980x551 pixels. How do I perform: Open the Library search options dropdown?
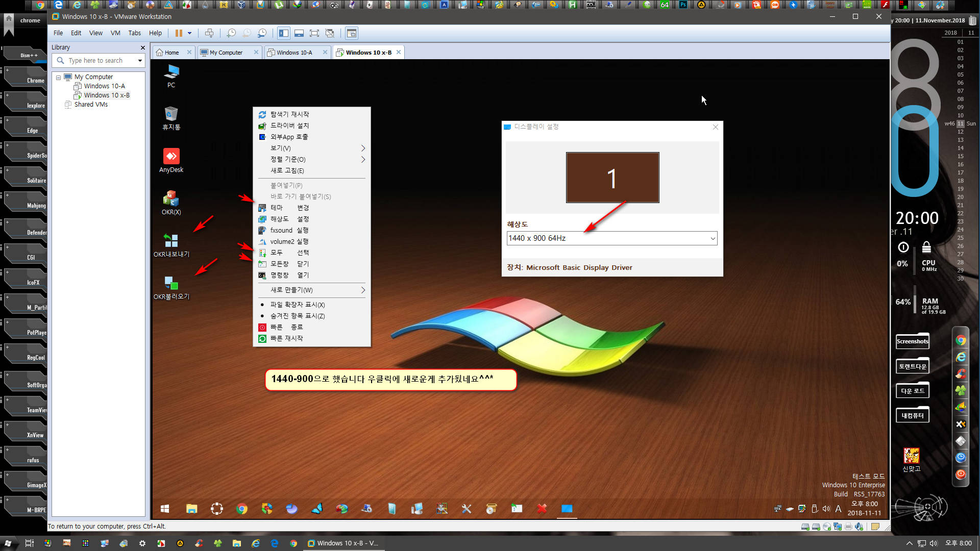point(140,61)
